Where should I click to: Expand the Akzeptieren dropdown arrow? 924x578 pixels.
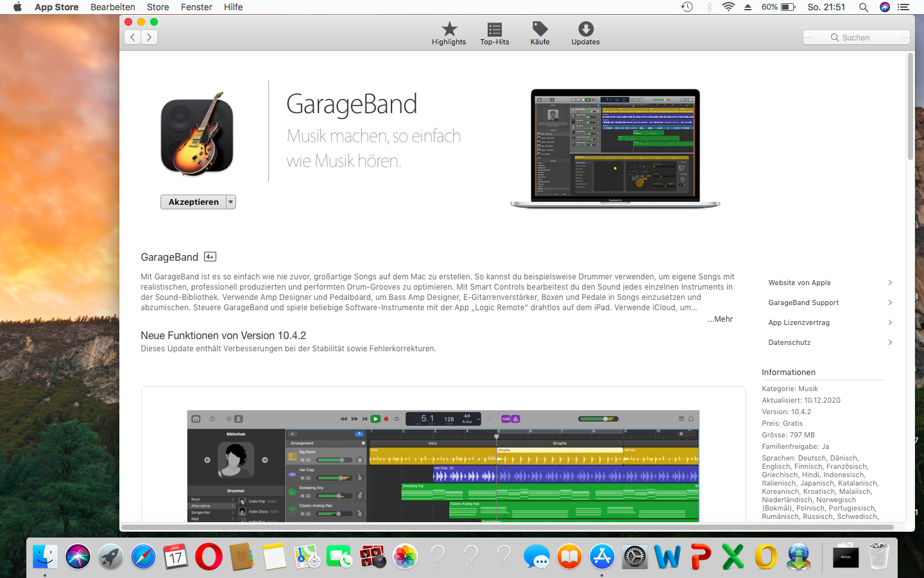tap(231, 202)
